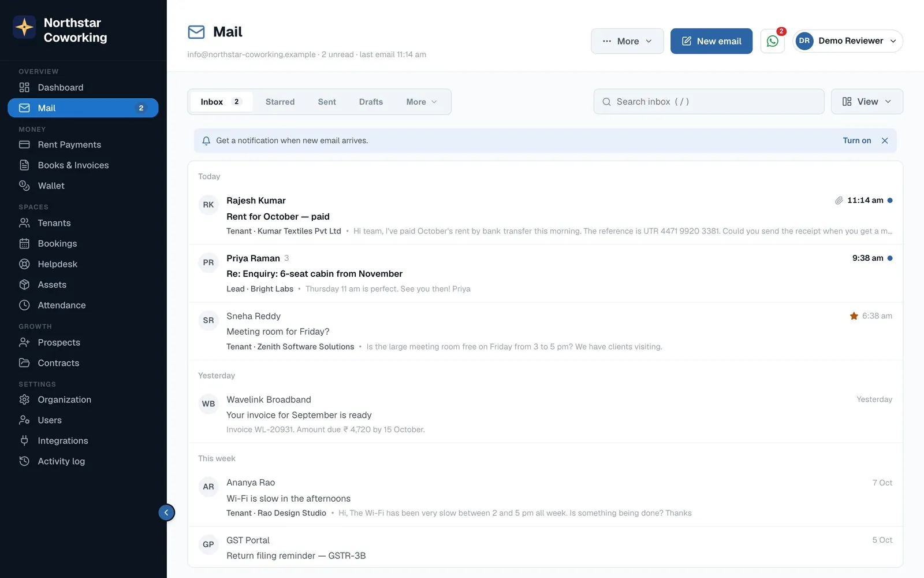This screenshot has width=924, height=578.
Task: Click the Helpdesk lifebuoy icon
Action: coord(24,264)
